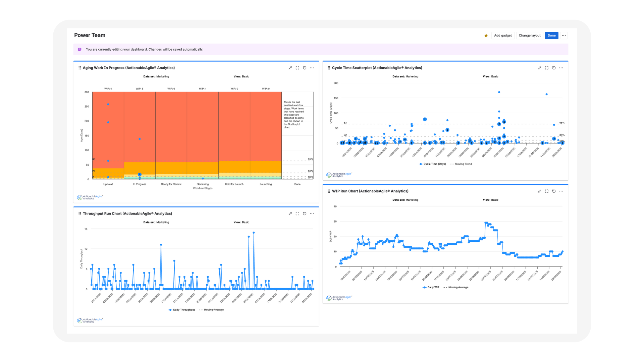Toggle Moving Average legend in WIP chart
Image resolution: width=644 pixels, height=362 pixels.
458,288
